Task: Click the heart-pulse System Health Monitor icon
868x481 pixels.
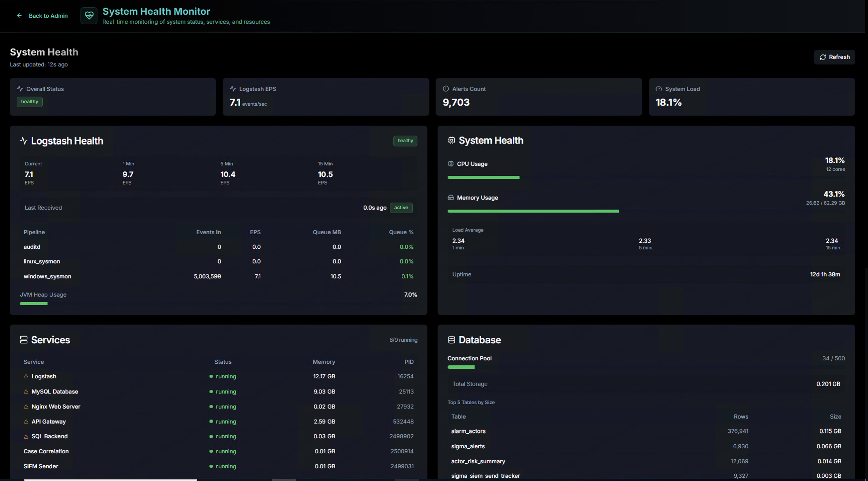Action: click(89, 16)
